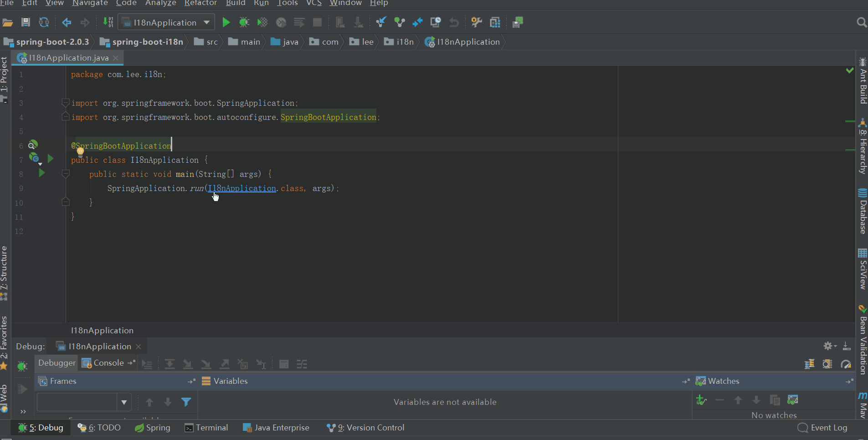Build project using the green down-arrow binary icon
The image size is (868, 440).
coord(108,22)
